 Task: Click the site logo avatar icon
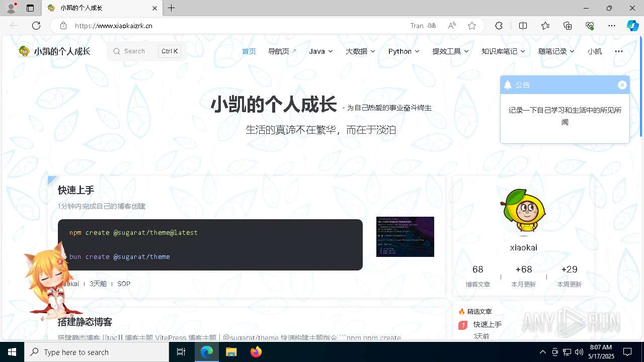pyautogui.click(x=24, y=51)
